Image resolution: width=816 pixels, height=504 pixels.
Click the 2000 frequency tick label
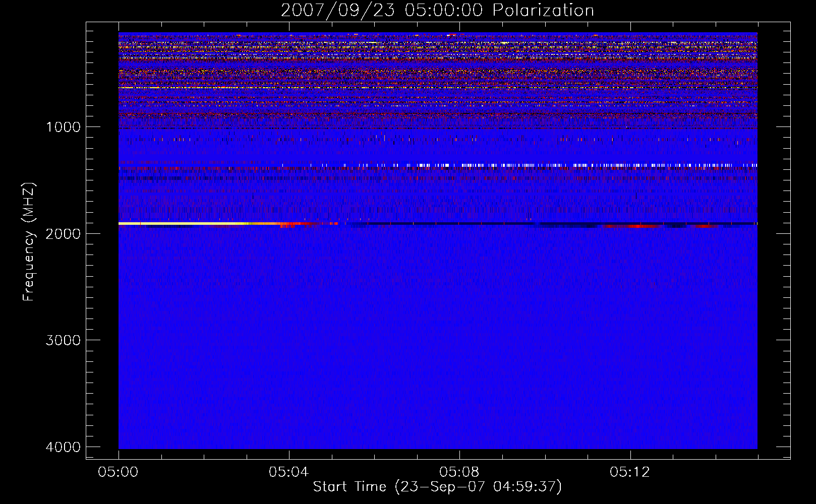pos(63,233)
